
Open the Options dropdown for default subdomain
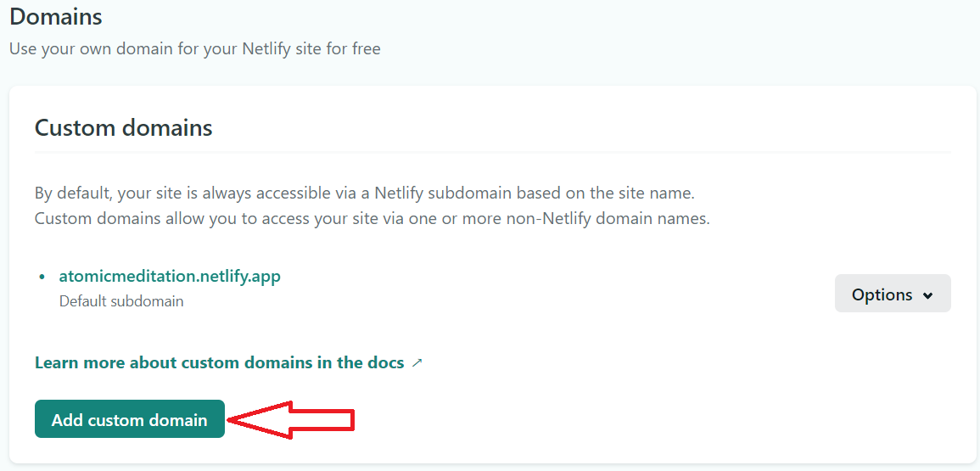coord(893,294)
